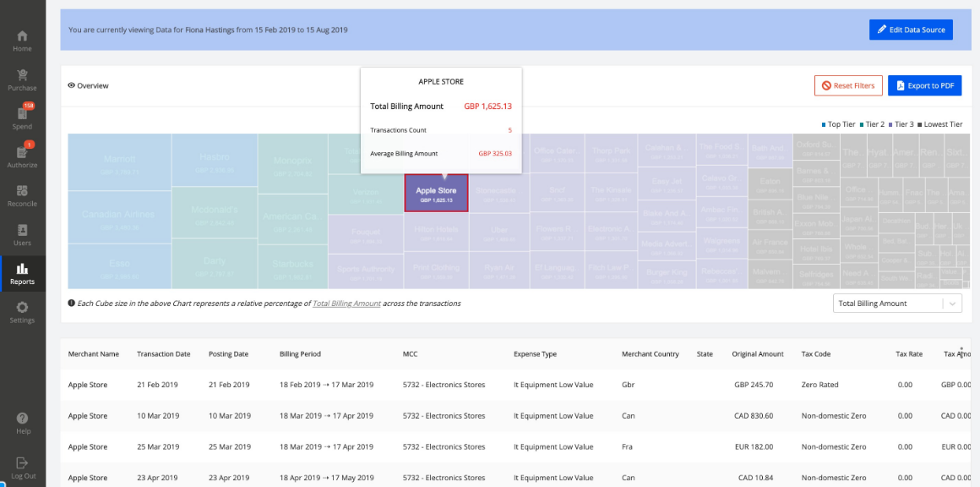Open the Total Billing Amount dropdown
The image size is (980, 487).
[897, 304]
